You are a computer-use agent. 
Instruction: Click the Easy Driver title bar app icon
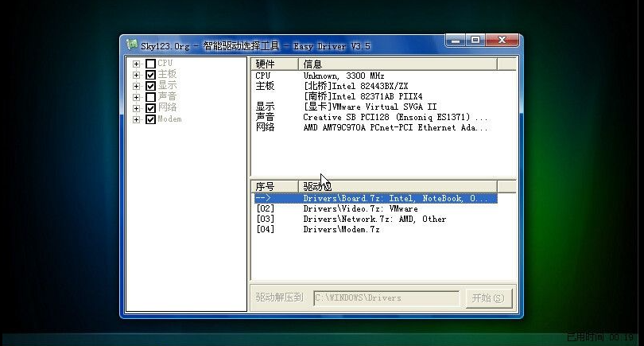pos(131,45)
